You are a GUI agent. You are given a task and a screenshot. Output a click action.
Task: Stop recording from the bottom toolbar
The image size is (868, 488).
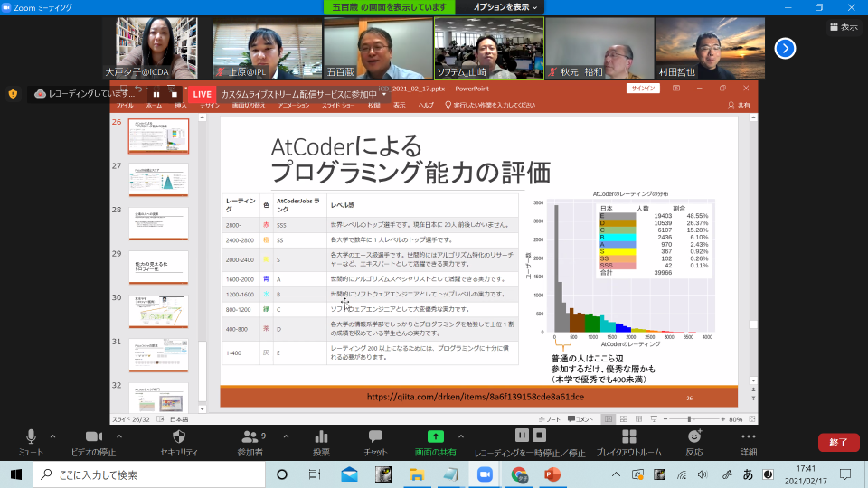click(539, 436)
